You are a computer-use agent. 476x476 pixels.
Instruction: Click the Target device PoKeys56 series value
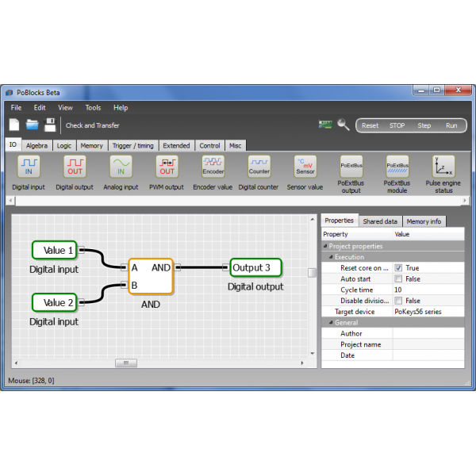(x=428, y=312)
